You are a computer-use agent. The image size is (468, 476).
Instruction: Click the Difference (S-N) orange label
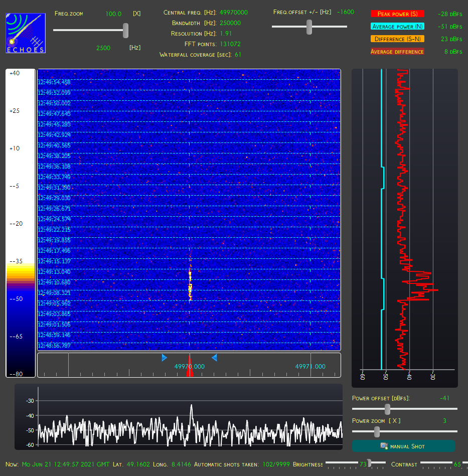[x=397, y=39]
